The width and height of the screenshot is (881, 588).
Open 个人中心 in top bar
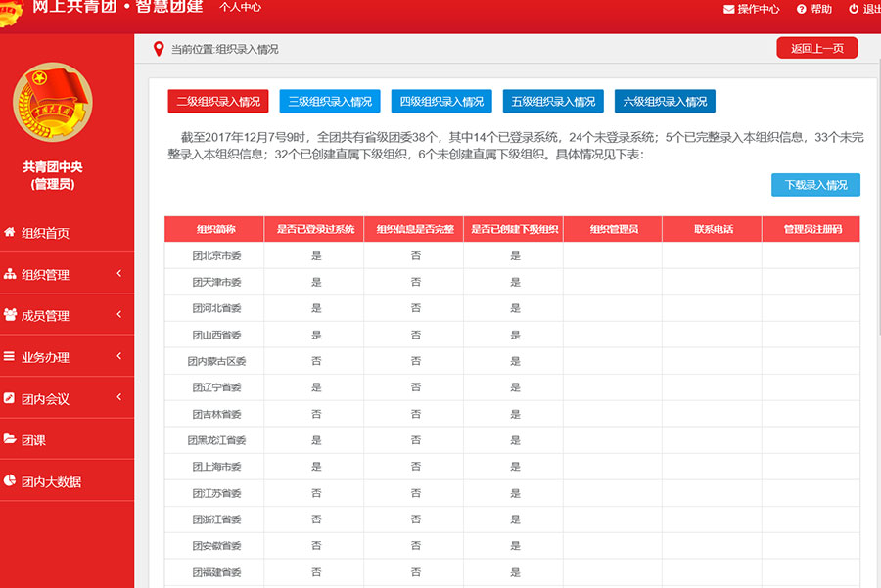click(240, 8)
